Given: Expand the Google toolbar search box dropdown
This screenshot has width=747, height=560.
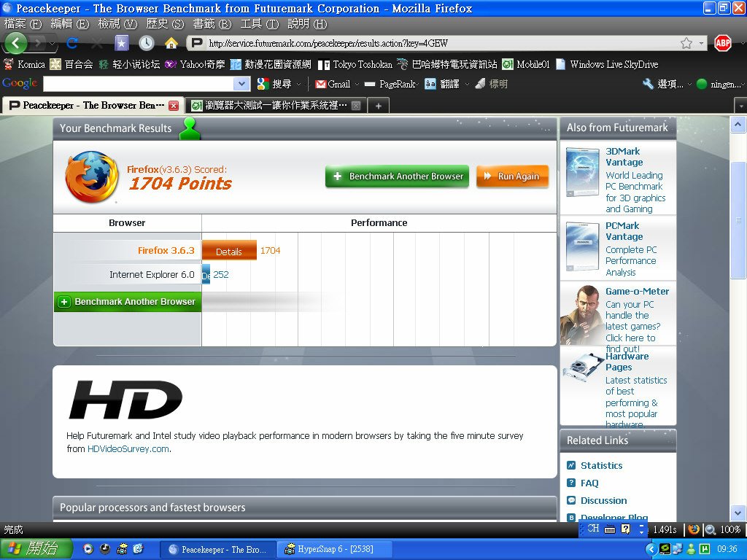Looking at the screenshot, I should pyautogui.click(x=242, y=85).
